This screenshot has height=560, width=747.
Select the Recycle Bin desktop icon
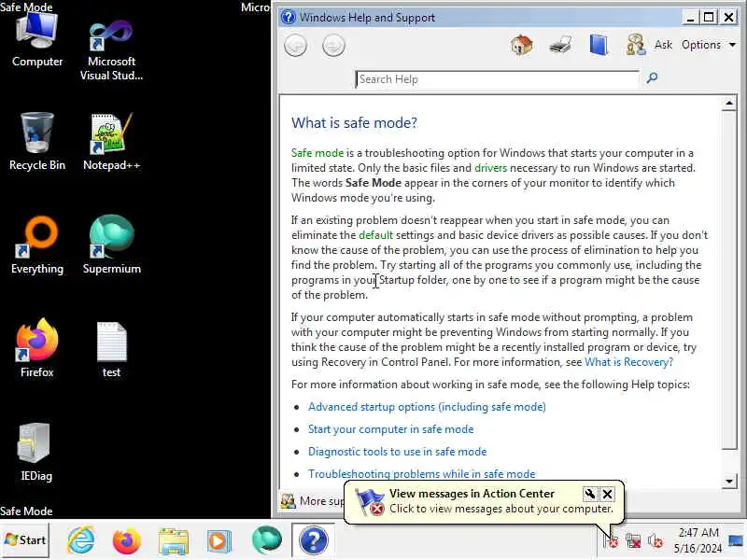[x=37, y=142]
